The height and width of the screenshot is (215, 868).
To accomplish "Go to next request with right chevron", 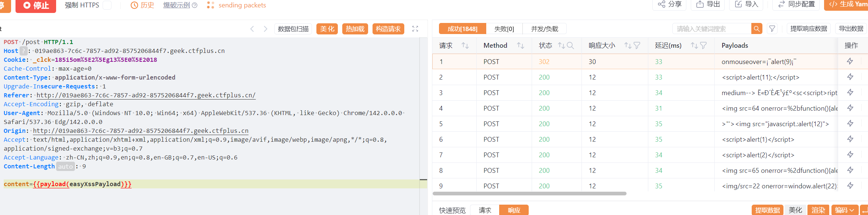I will click(x=265, y=29).
